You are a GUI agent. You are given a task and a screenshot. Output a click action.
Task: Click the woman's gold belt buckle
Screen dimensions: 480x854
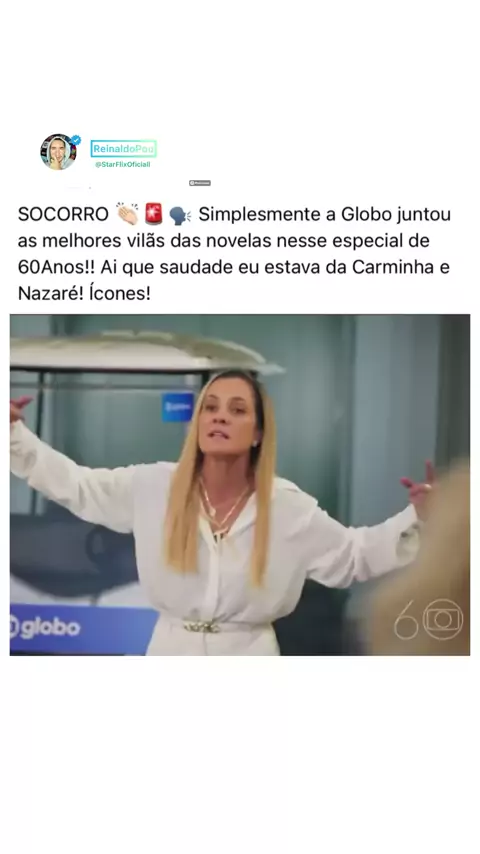pyautogui.click(x=203, y=627)
